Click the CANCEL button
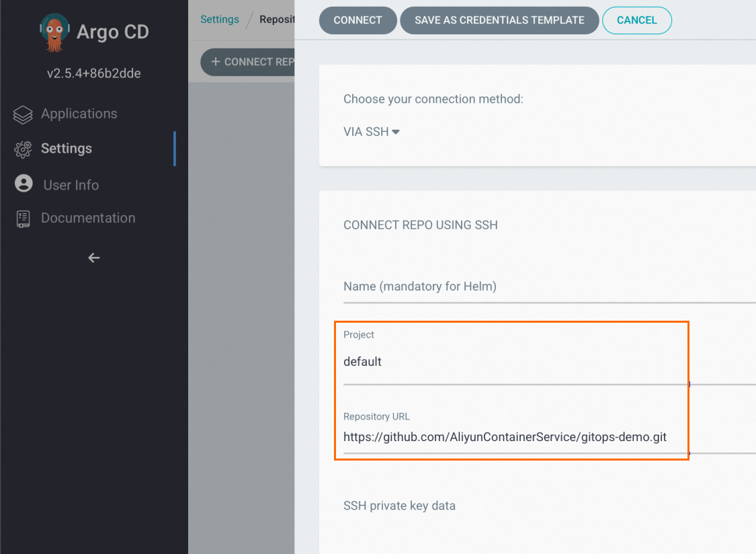 [x=637, y=20]
